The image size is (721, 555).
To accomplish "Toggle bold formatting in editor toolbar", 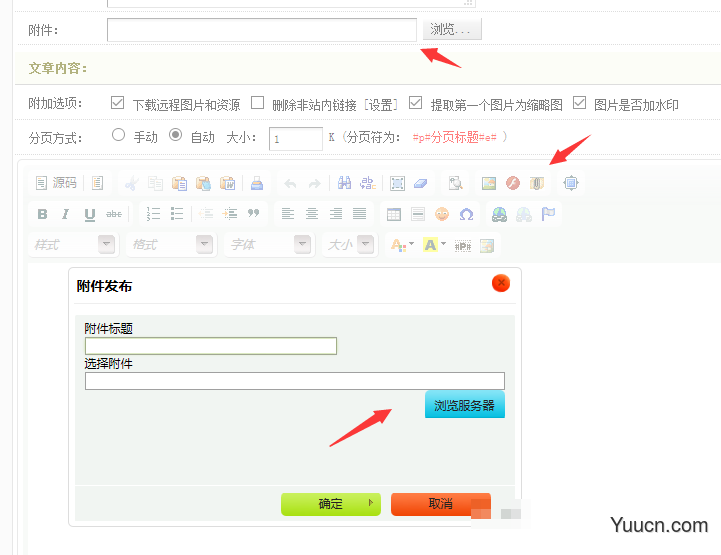I will click(42, 214).
